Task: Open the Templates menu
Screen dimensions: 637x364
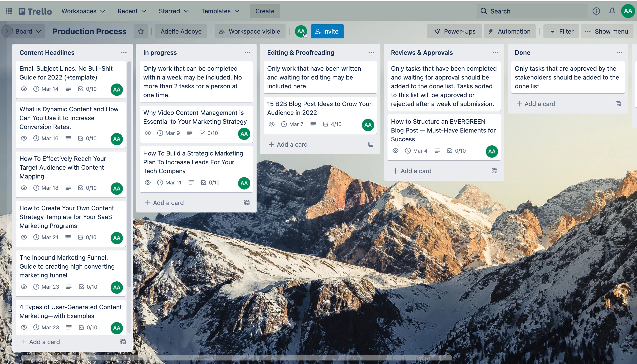Action: coord(220,11)
